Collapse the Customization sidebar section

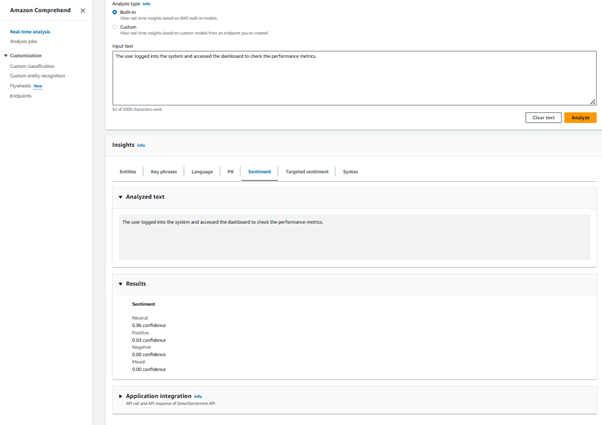coord(6,56)
